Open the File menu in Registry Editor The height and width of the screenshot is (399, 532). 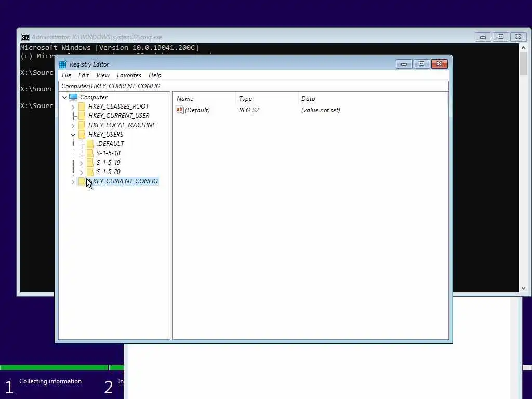click(x=66, y=75)
